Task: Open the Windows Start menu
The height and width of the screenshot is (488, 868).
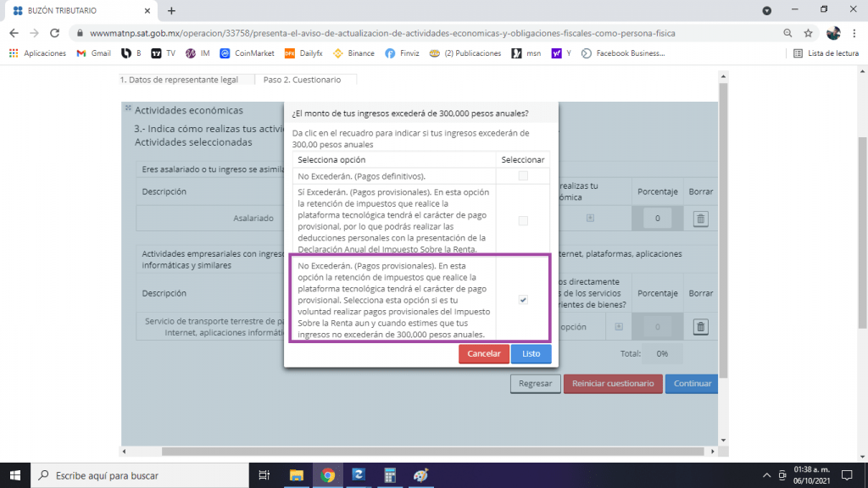Action: point(15,475)
